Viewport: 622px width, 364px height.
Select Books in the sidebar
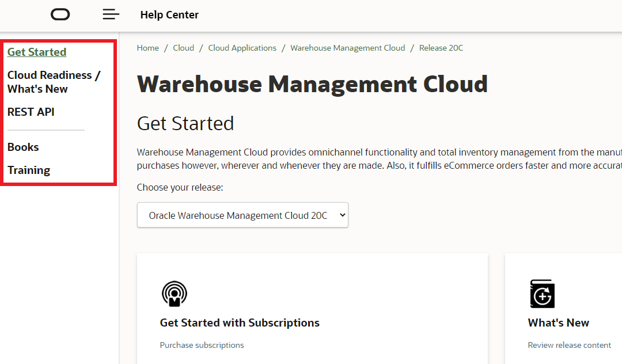point(23,147)
